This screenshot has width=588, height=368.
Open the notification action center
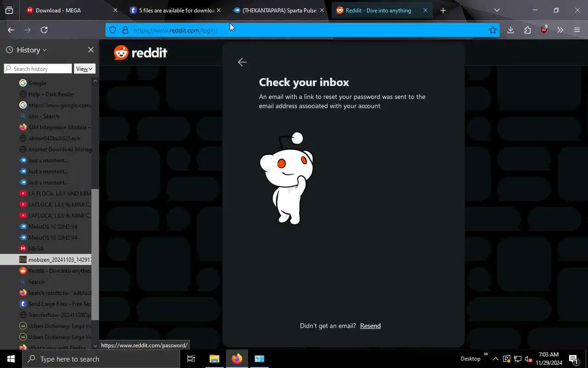pyautogui.click(x=573, y=359)
